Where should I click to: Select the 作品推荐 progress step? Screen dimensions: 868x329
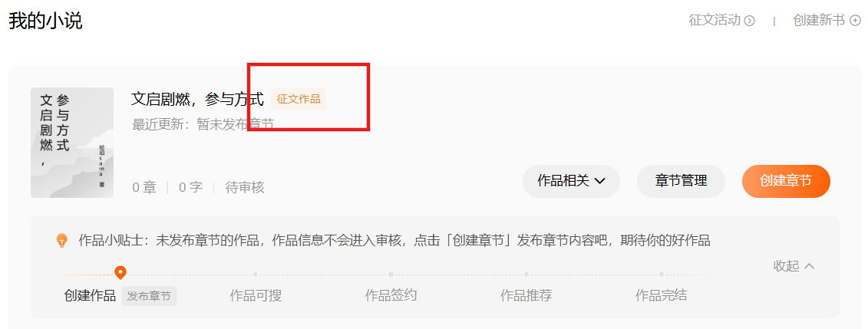[x=526, y=296]
